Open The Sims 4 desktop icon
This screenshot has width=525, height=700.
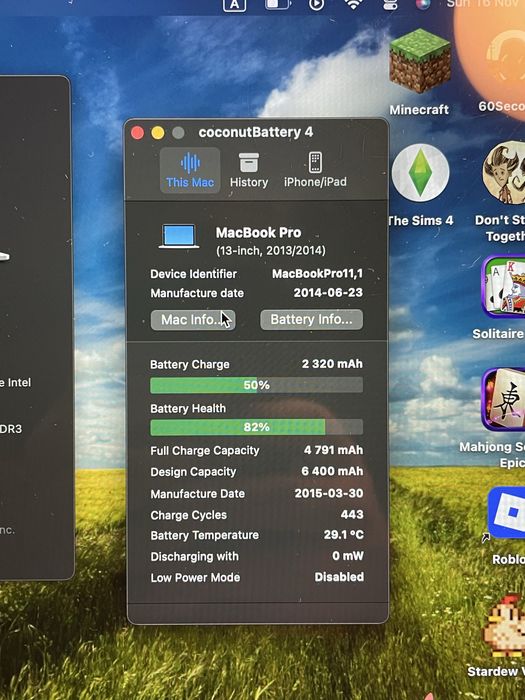pyautogui.click(x=420, y=173)
